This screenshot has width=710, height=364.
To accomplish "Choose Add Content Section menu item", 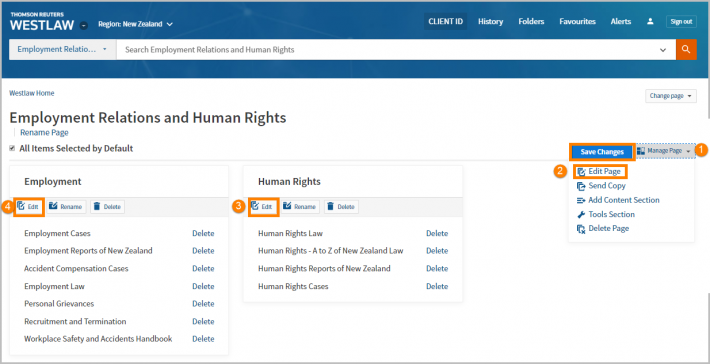I will point(618,200).
